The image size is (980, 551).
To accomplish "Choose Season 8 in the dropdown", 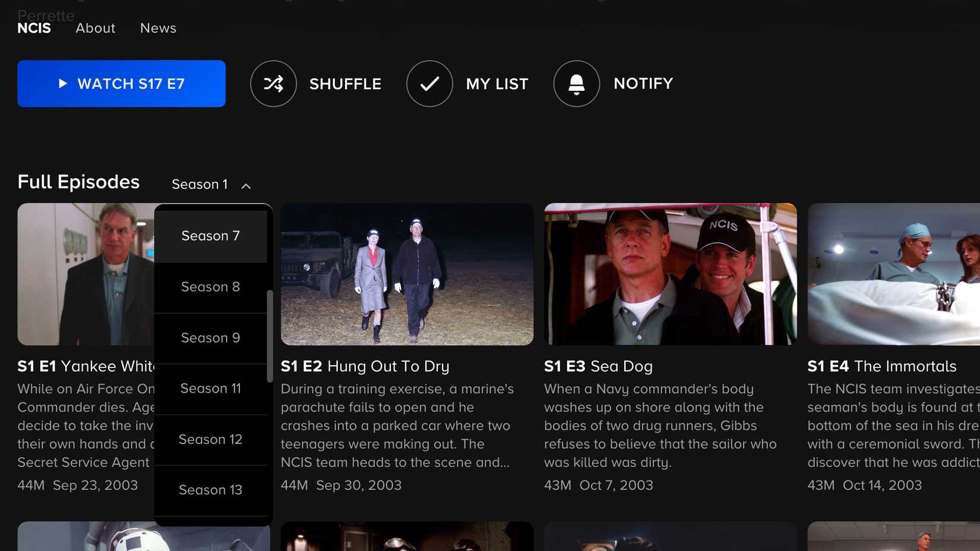I will click(x=210, y=287).
